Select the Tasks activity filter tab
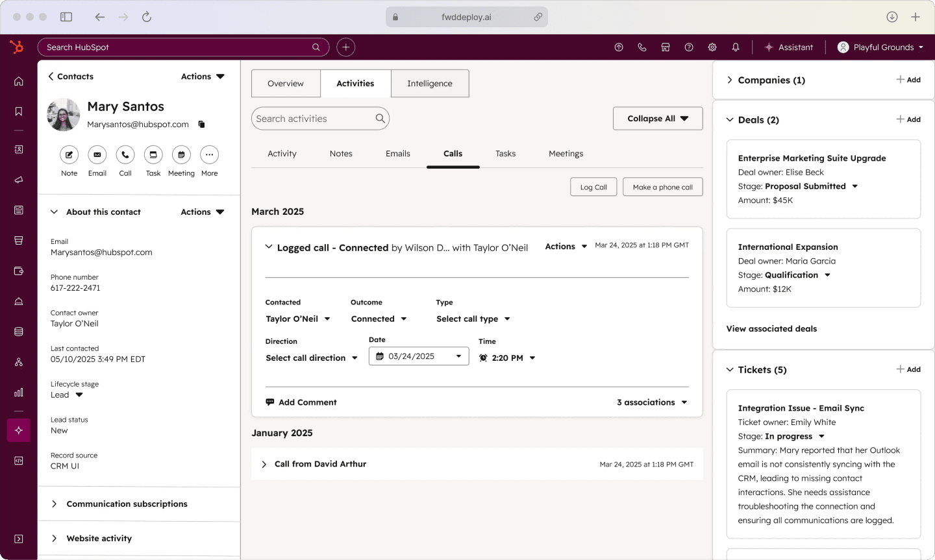The image size is (935, 560). pos(505,154)
